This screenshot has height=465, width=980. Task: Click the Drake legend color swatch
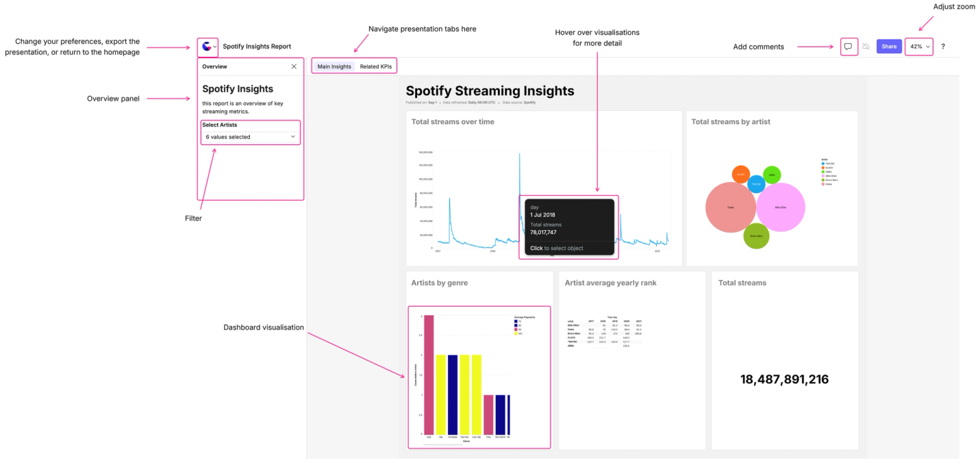(822, 184)
